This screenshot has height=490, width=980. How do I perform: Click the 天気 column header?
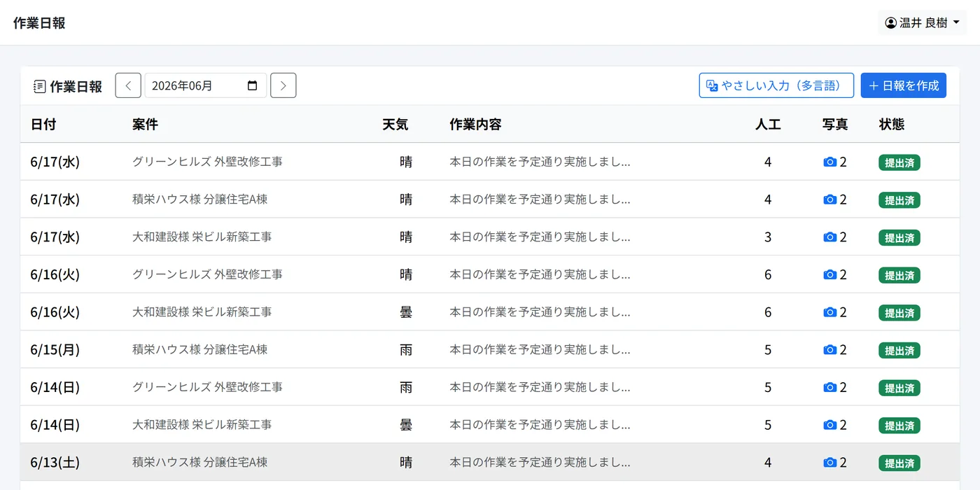click(395, 124)
